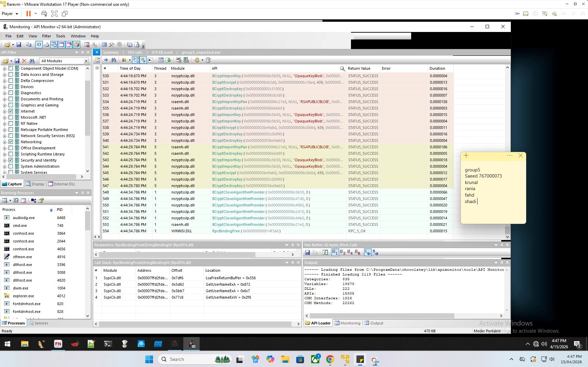This screenshot has width=588, height=367.
Task: Switch to the Services tab
Action: 39,323
